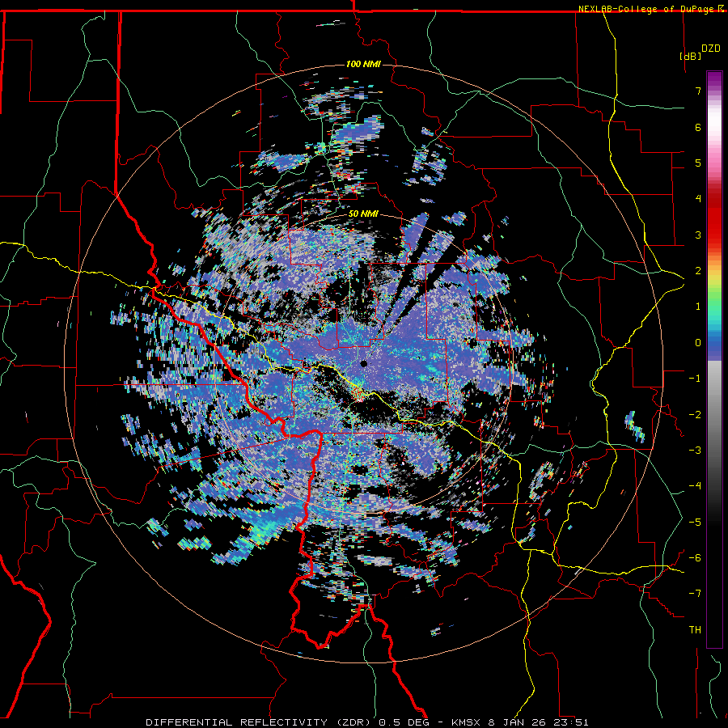Viewport: 728px width, 728px height.
Task: Click the TH threshold label
Action: coord(695,630)
